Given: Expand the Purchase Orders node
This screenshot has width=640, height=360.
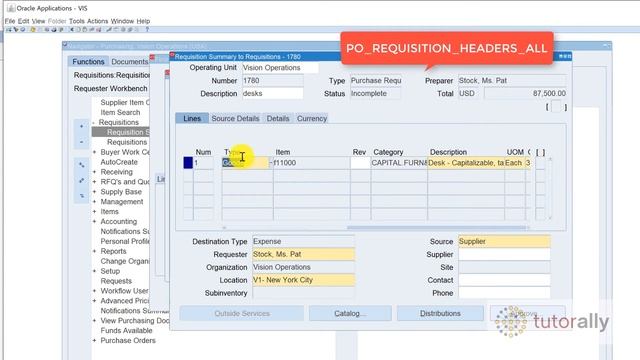Looking at the screenshot, I should click(94, 340).
